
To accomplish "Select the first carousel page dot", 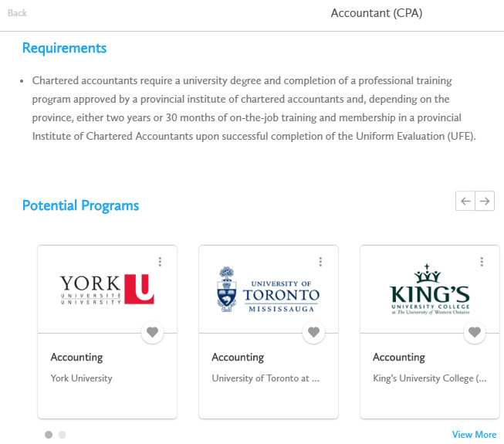I will pos(49,435).
